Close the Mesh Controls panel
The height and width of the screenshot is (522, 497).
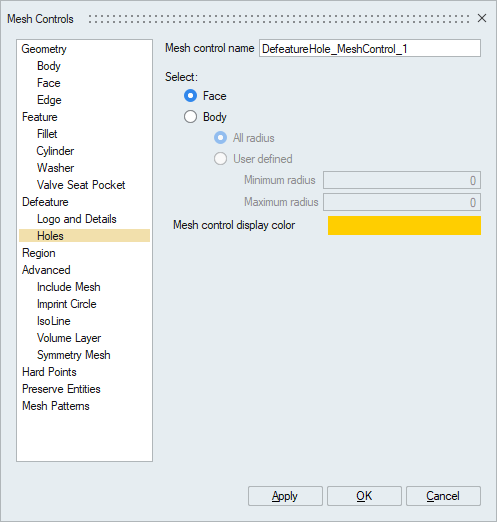(x=482, y=18)
